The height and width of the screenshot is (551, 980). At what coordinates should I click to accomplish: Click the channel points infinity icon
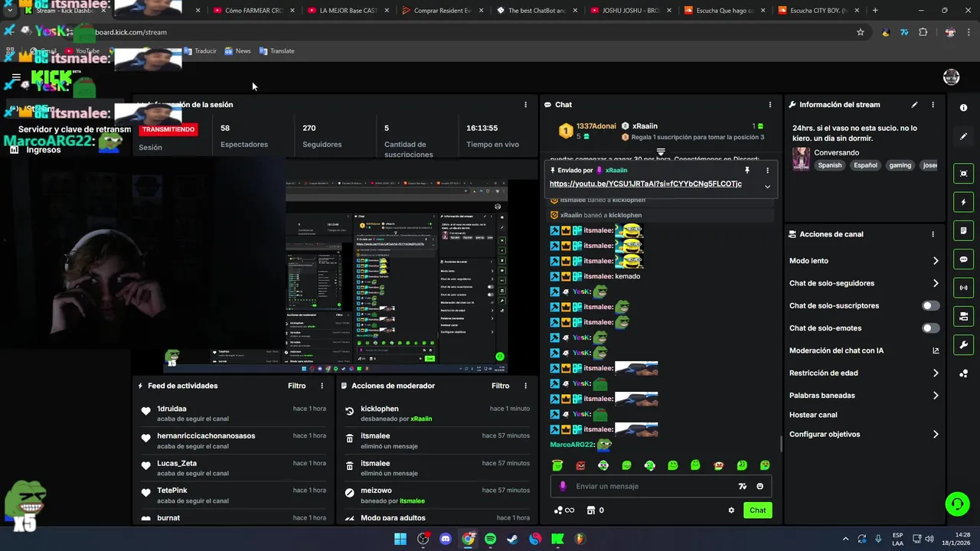(563, 510)
